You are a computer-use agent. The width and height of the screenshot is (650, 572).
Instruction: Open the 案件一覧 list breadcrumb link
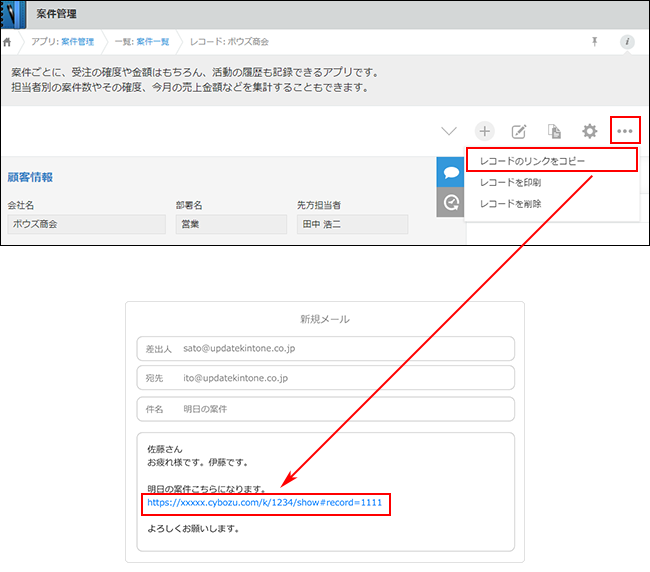(x=153, y=41)
